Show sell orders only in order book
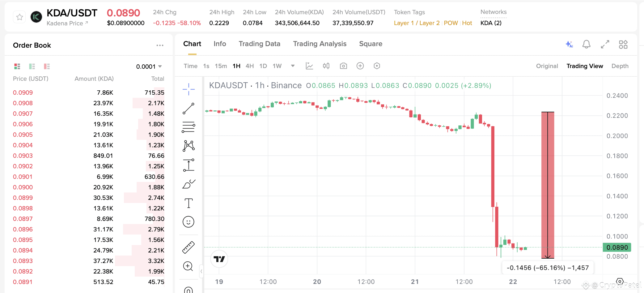 (x=47, y=66)
